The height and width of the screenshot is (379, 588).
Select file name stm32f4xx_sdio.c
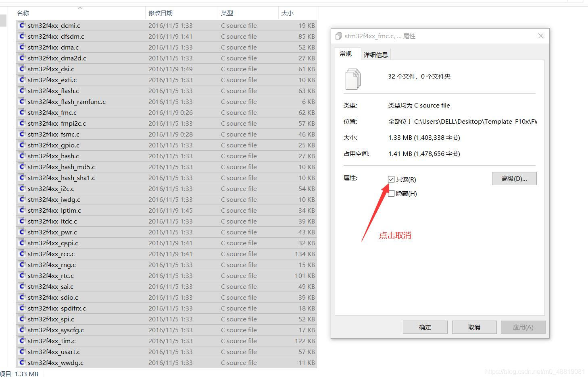tap(53, 297)
